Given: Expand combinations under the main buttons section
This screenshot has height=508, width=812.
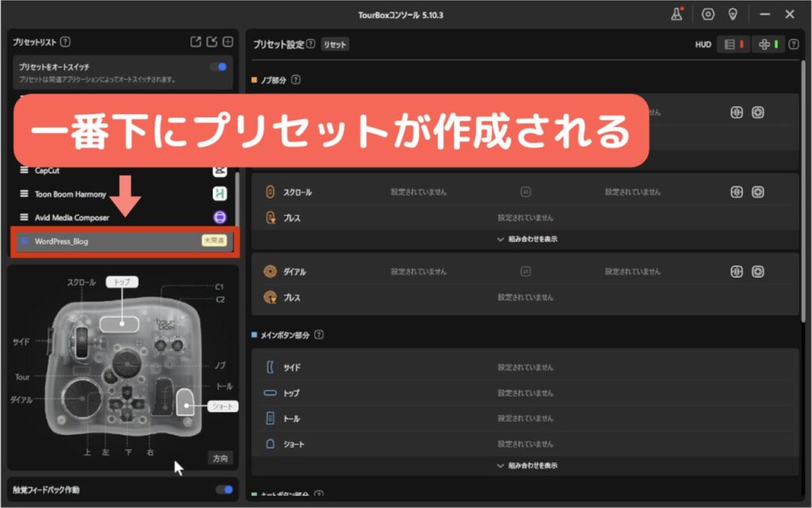Looking at the screenshot, I should (526, 465).
